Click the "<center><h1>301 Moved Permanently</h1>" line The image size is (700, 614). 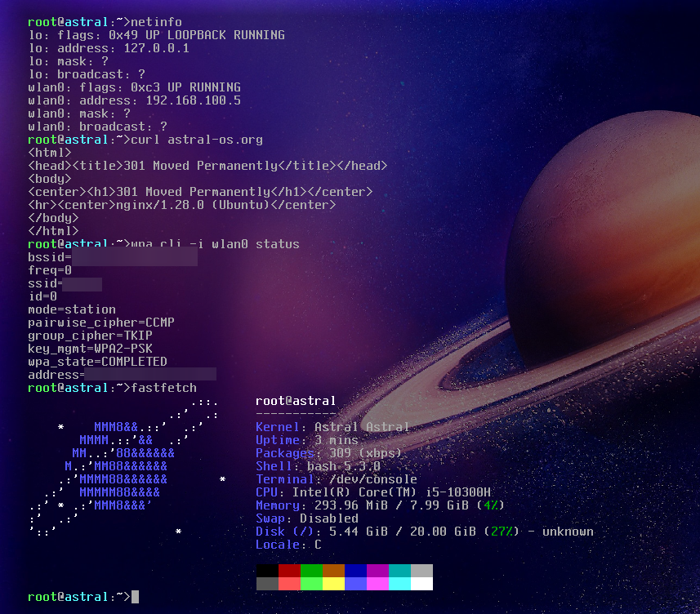tap(200, 191)
